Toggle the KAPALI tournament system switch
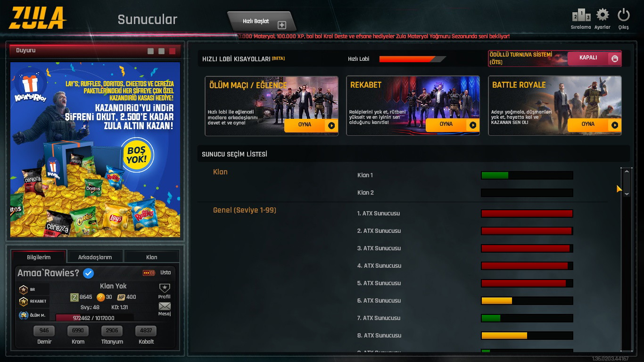Viewport: 644px width, 362px height. (x=594, y=58)
